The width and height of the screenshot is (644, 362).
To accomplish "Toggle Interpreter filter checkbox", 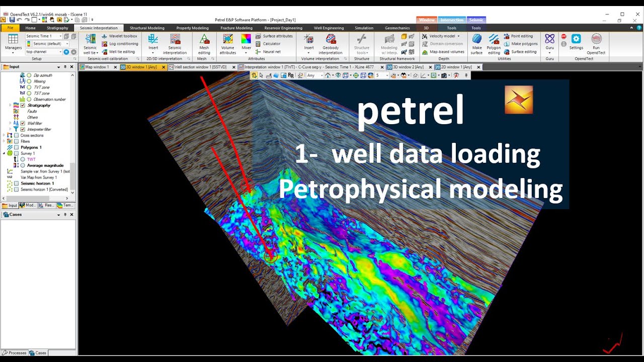I will tap(23, 129).
